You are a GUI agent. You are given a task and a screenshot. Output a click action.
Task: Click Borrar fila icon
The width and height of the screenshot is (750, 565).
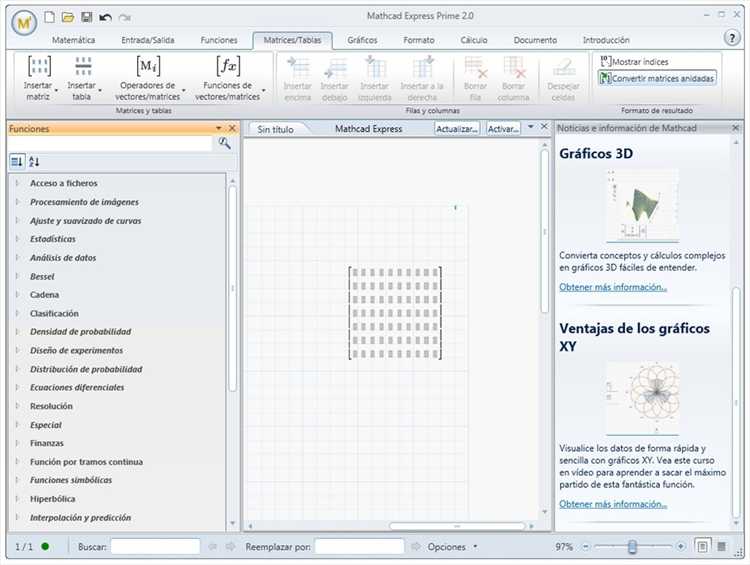475,67
